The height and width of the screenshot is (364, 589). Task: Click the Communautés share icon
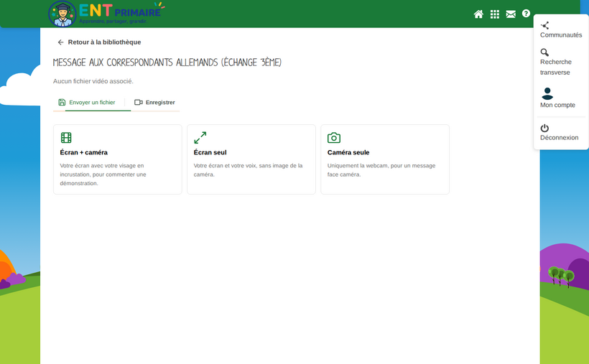544,26
